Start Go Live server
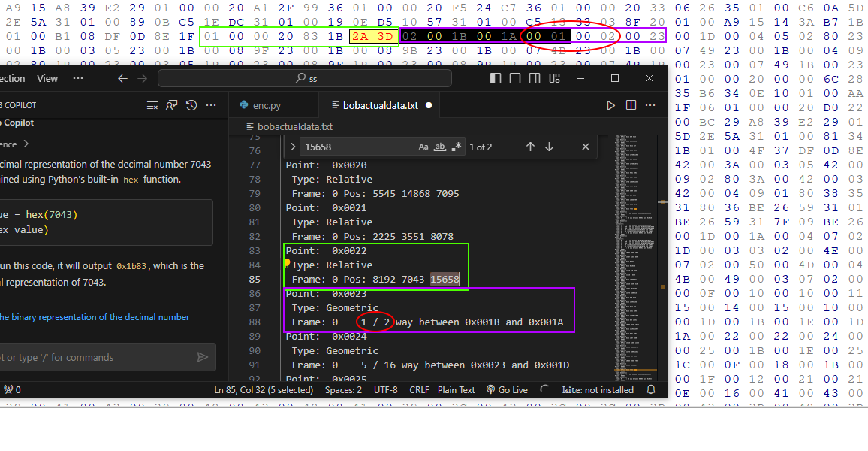Viewport: 868px width, 451px height. [507, 390]
